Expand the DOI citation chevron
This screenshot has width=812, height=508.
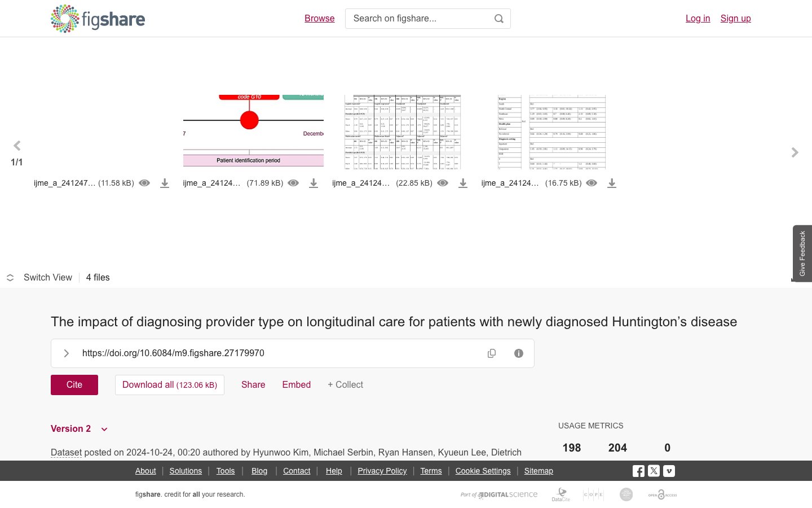pos(66,353)
